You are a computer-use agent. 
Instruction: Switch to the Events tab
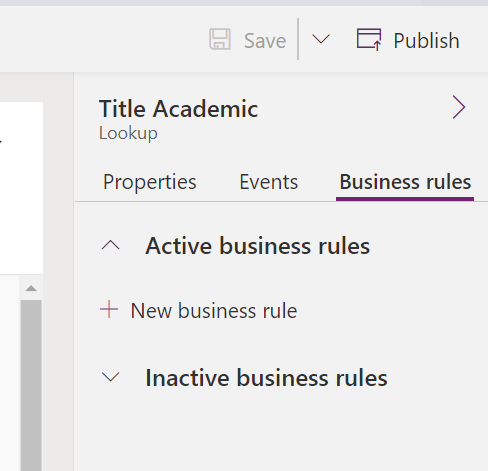[269, 182]
